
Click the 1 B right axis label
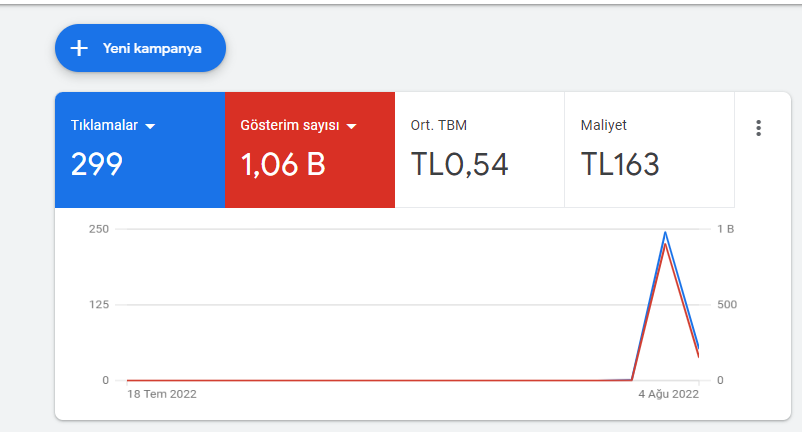pyautogui.click(x=725, y=229)
